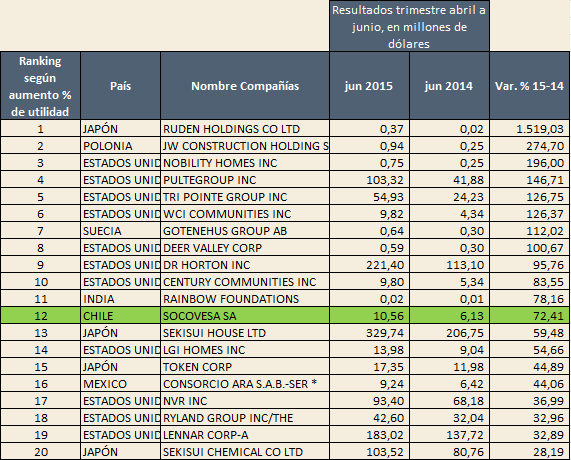Click CONSORCIO ARA S.A.B.-SER cell
The image size is (571, 460).
click(245, 384)
